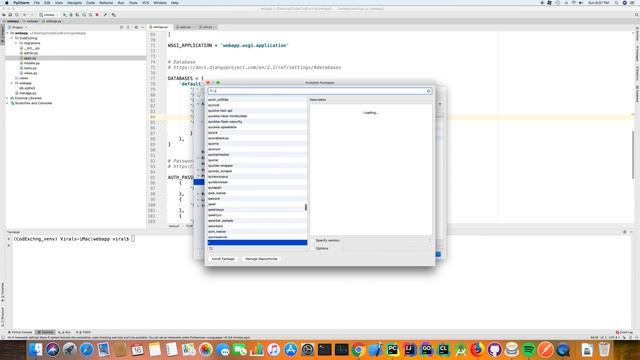Open the Navigate menu
Viewport: 640px width, 360px height.
pyautogui.click(x=74, y=3)
